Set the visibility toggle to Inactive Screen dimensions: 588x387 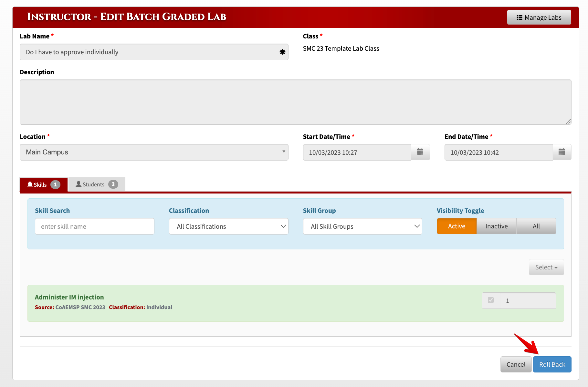496,226
